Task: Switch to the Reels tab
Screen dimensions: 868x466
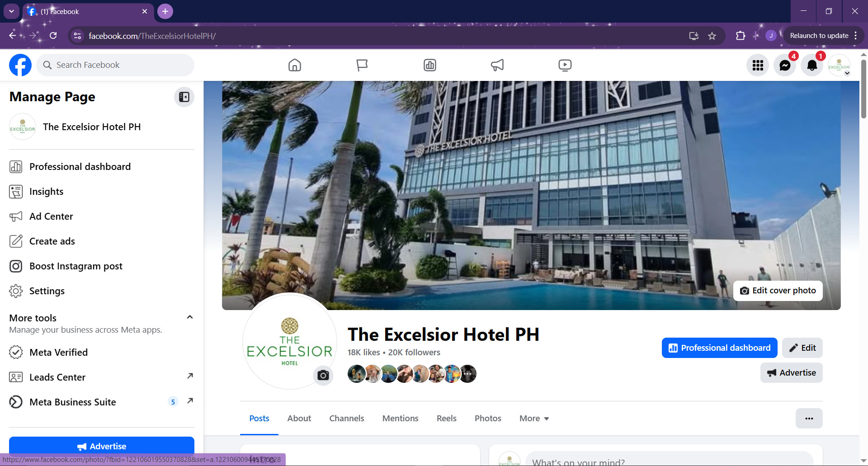Action: point(446,419)
